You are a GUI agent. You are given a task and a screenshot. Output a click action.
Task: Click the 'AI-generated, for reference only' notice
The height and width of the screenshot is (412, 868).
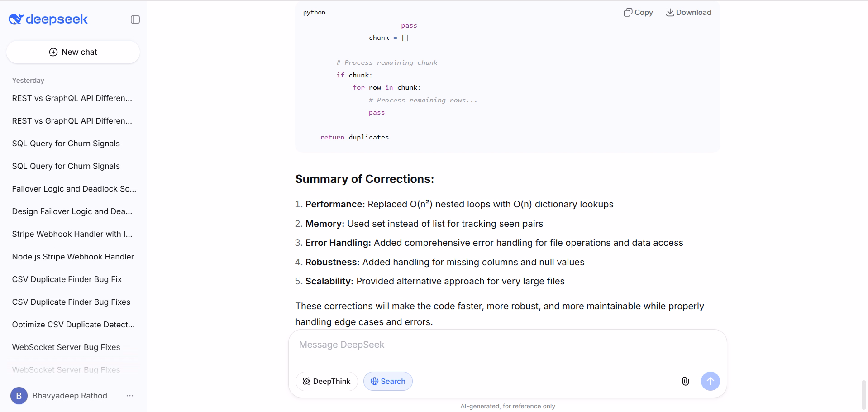point(507,406)
